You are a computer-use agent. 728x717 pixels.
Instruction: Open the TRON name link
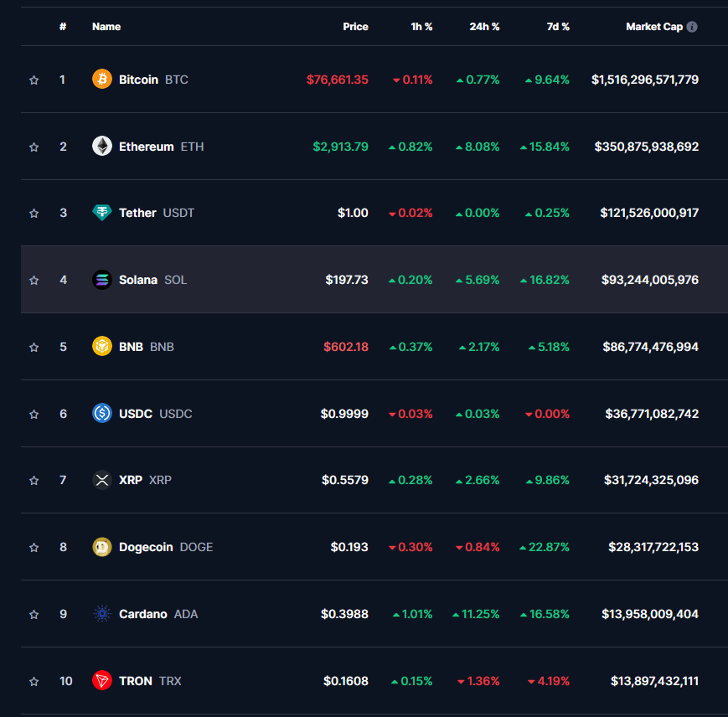136,681
